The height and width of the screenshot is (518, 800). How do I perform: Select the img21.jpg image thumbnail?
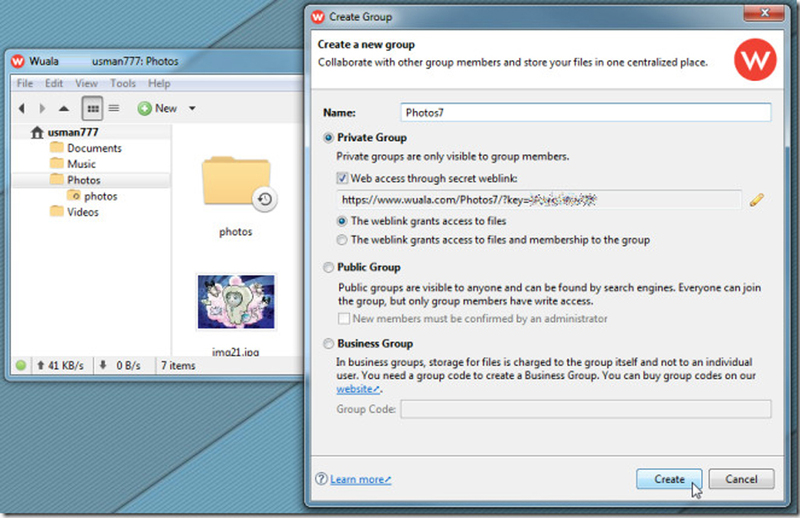[236, 302]
